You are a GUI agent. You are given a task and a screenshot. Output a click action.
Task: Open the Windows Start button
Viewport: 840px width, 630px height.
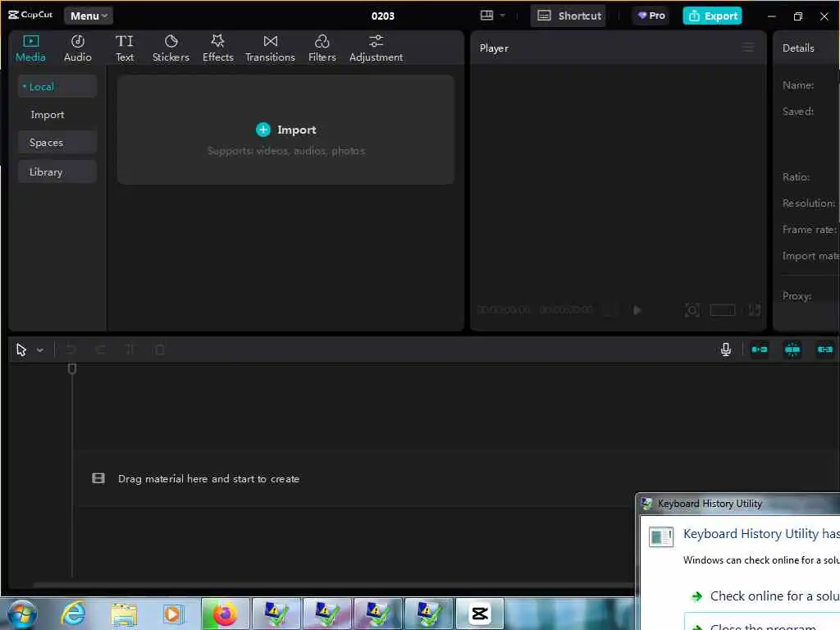[x=21, y=614]
